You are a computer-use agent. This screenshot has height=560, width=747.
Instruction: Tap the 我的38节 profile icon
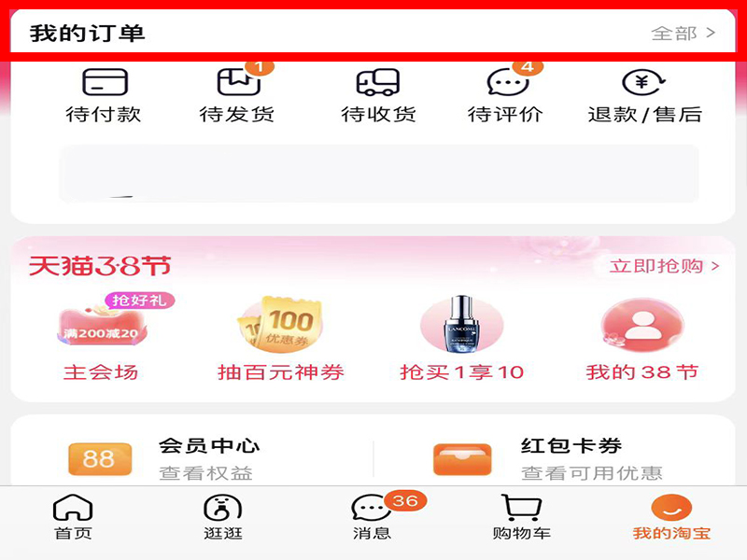[642, 325]
